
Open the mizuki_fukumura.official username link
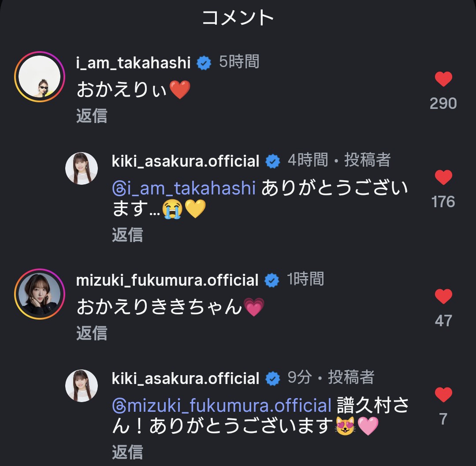(167, 280)
